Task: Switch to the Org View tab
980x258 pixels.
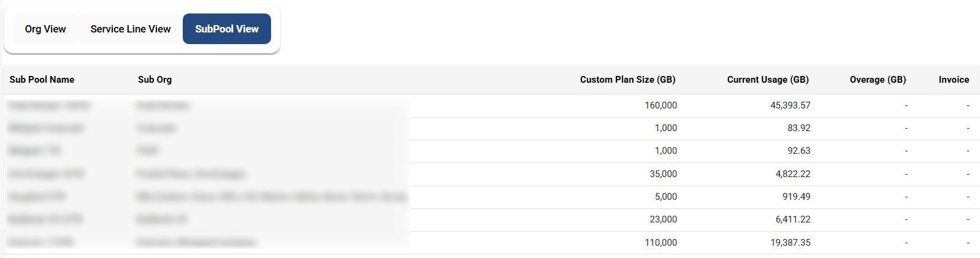Action: click(x=45, y=29)
